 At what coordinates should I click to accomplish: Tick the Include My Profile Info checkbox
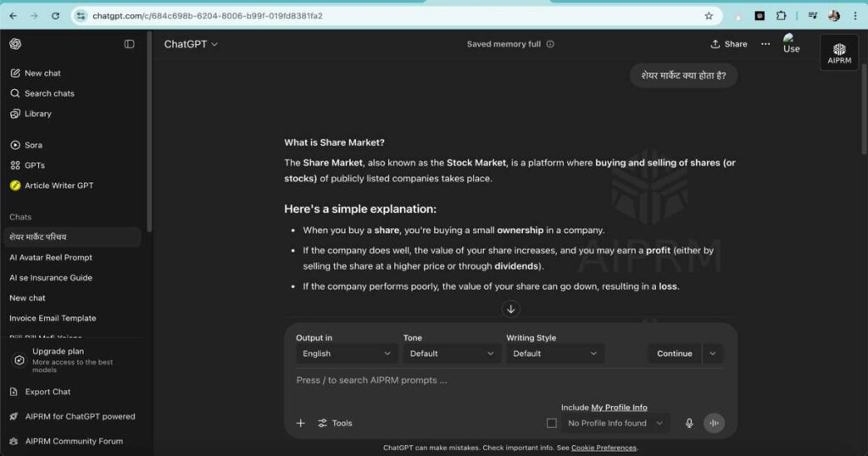551,423
